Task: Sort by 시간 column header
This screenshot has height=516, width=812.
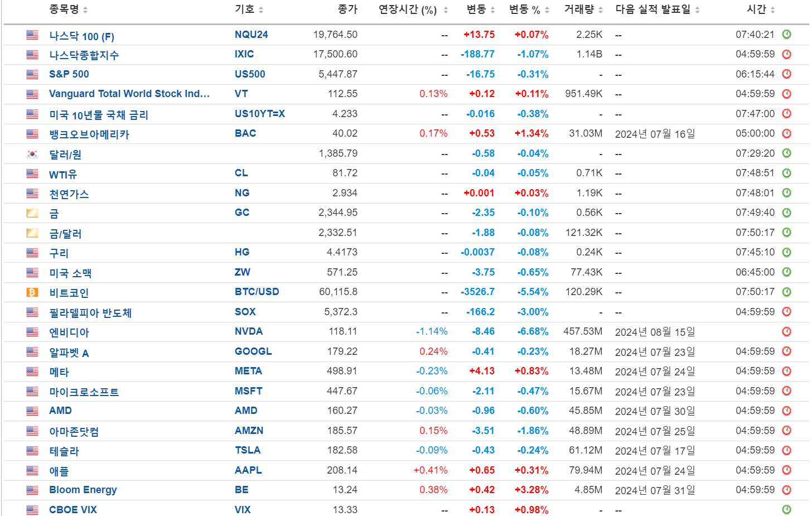Action: pyautogui.click(x=761, y=9)
